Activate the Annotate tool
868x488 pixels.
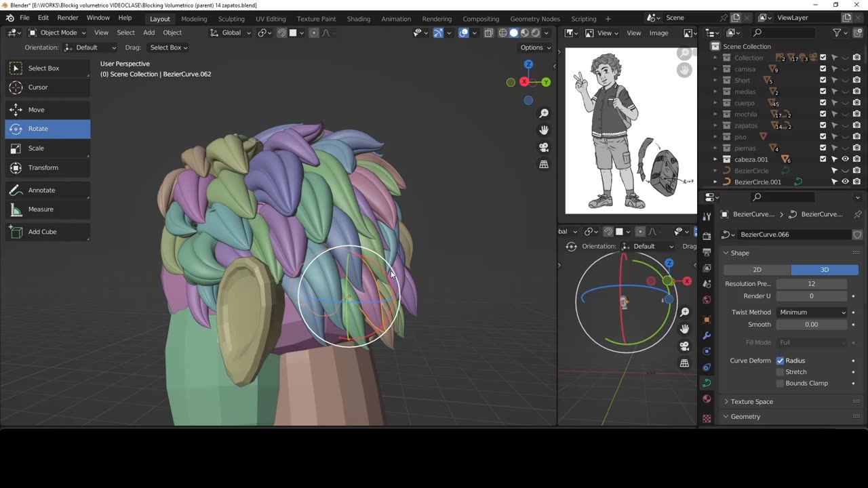[47, 190]
